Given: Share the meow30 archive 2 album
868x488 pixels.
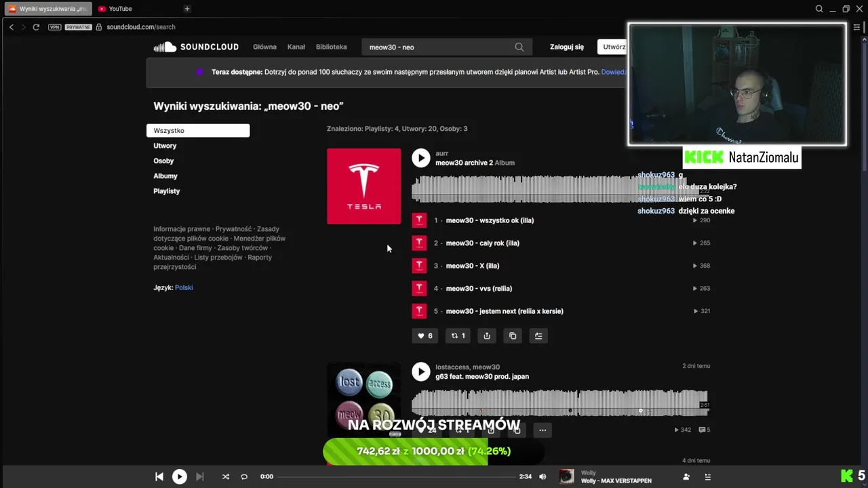Looking at the screenshot, I should (487, 335).
